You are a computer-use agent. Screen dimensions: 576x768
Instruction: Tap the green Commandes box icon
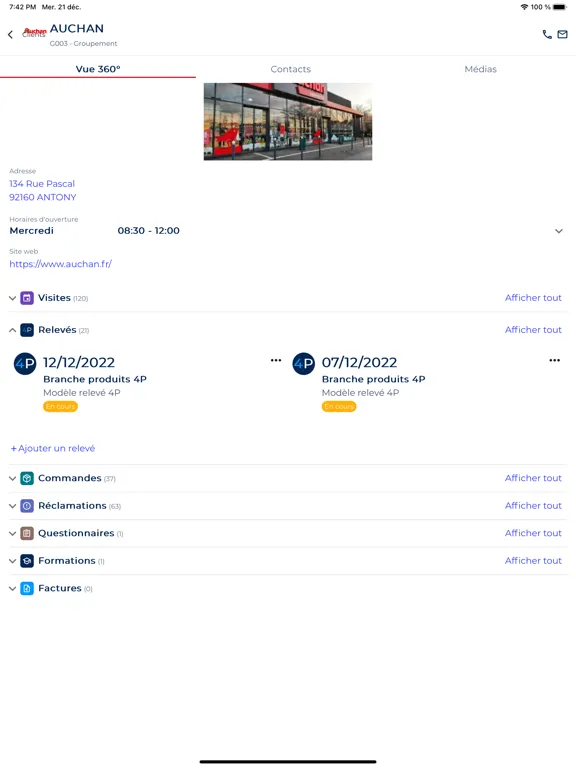[27, 478]
